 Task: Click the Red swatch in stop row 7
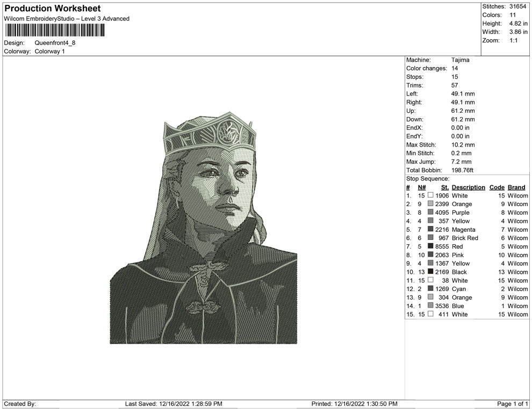(430, 246)
